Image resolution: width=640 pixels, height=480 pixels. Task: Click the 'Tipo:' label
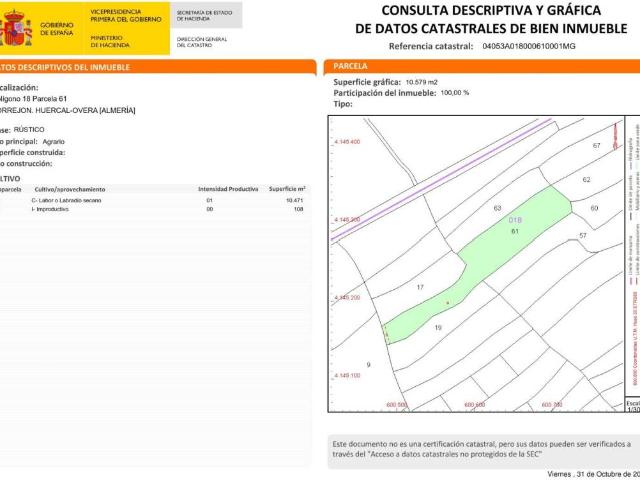click(342, 104)
